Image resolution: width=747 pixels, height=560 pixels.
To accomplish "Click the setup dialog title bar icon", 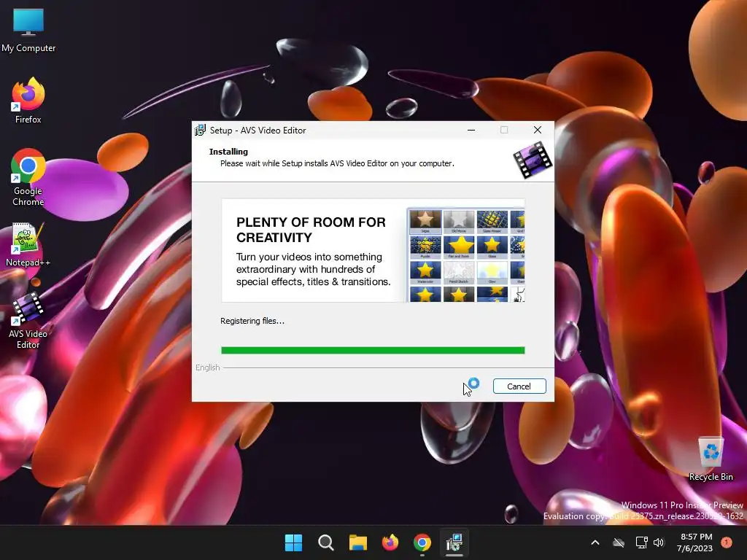I will (x=200, y=130).
